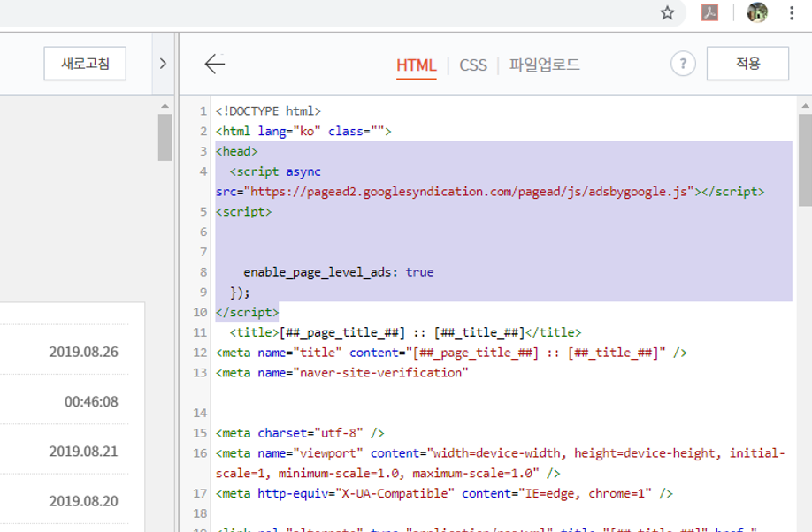This screenshot has height=532, width=812.
Task: Click the }); line 9
Action: [x=240, y=293]
